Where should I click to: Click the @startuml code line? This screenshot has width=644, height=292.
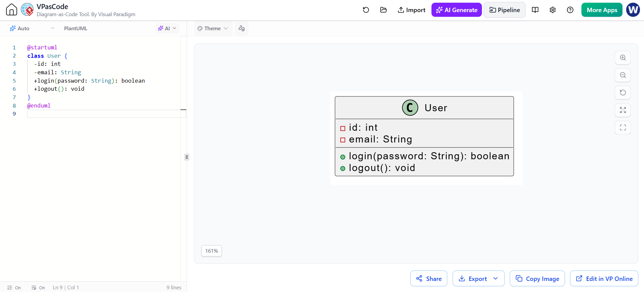pyautogui.click(x=42, y=47)
